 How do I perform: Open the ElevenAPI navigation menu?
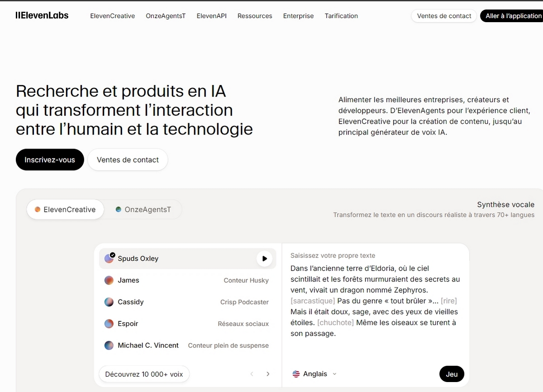[211, 16]
